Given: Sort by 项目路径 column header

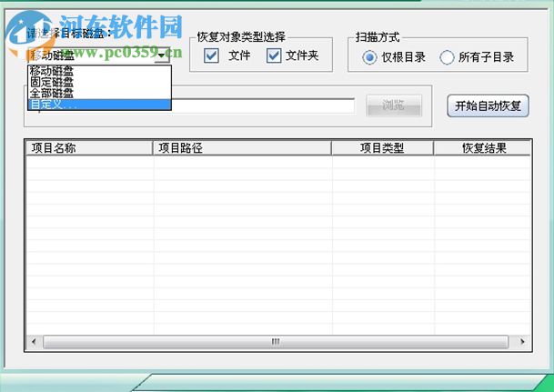Looking at the screenshot, I should coord(242,148).
